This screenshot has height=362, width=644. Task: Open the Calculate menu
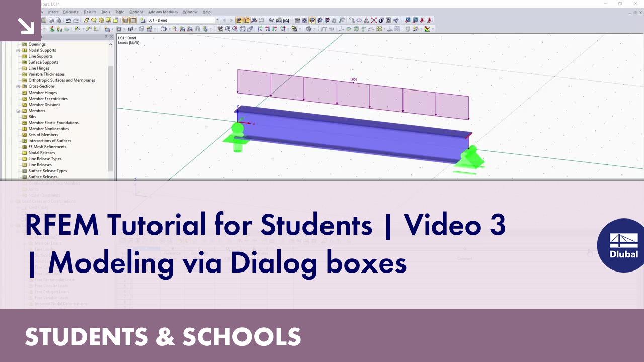[x=70, y=12]
